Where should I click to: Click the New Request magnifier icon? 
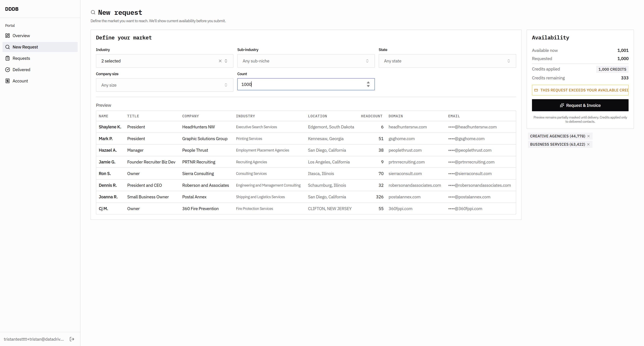(x=8, y=47)
